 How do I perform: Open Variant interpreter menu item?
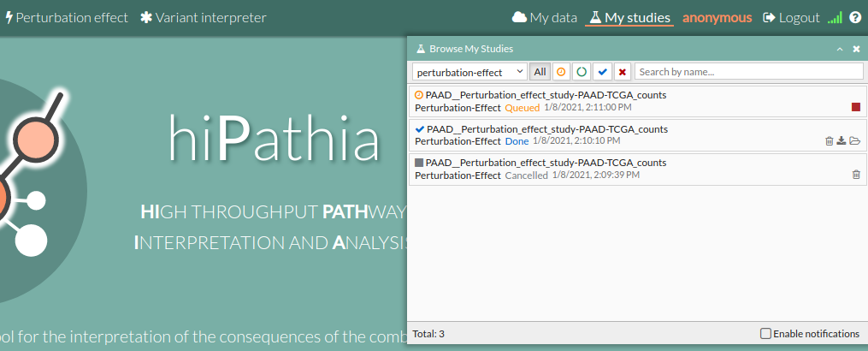204,17
